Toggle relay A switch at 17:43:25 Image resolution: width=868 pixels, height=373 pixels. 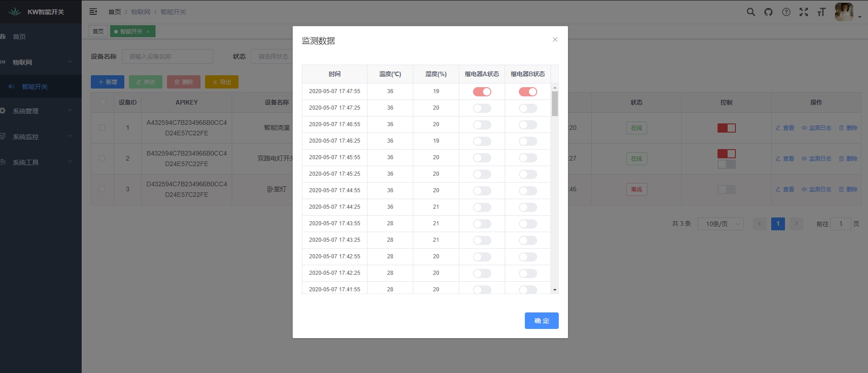[482, 240]
